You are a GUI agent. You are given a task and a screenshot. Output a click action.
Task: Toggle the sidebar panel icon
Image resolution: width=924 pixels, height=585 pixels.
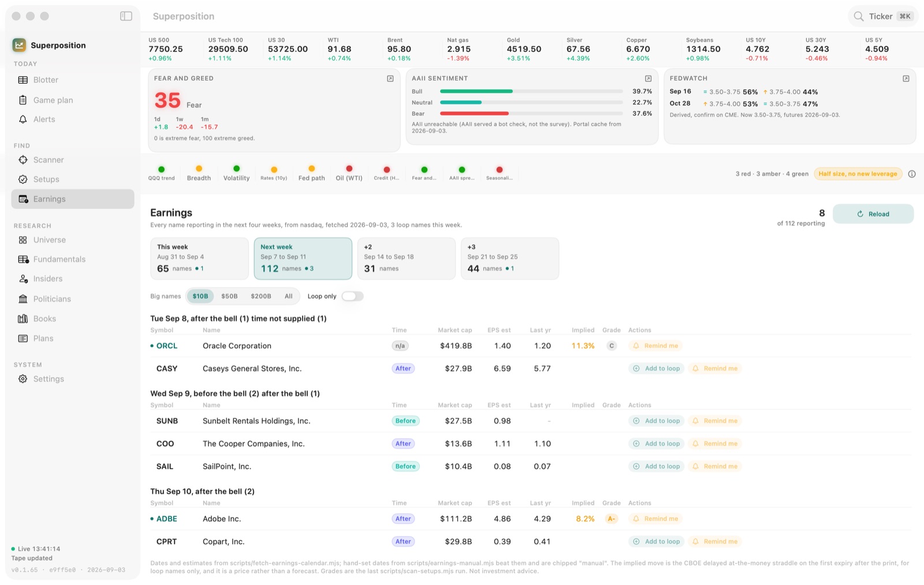126,16
